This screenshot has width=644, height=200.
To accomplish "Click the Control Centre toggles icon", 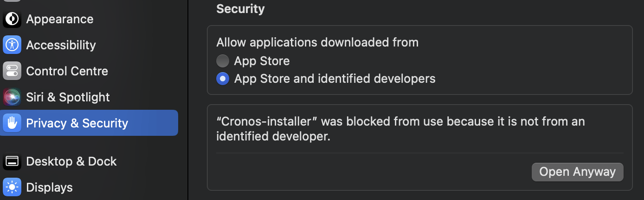I will 12,71.
